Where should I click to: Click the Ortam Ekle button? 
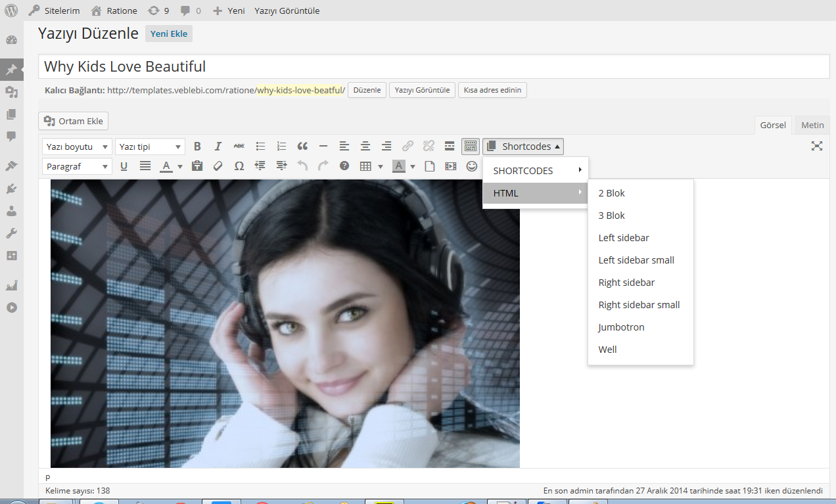(74, 121)
